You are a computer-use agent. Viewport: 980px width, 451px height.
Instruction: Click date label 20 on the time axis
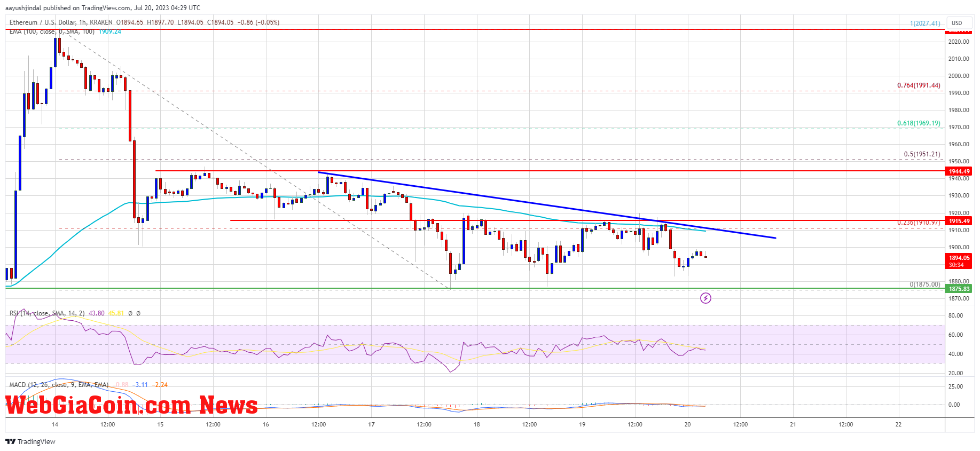click(687, 424)
